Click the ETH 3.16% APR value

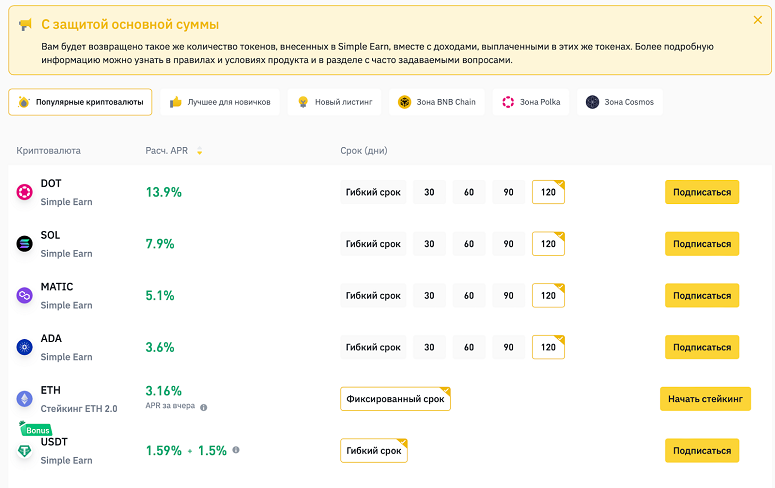164,391
